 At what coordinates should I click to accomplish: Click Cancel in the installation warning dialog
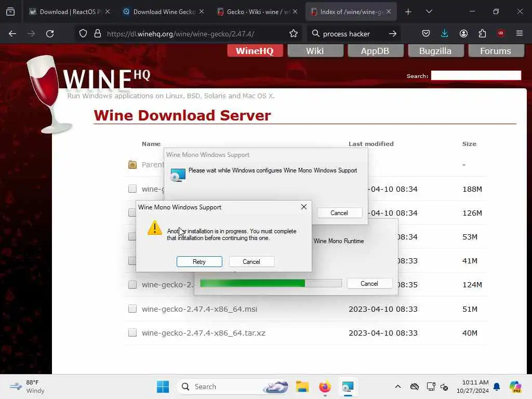(x=251, y=262)
